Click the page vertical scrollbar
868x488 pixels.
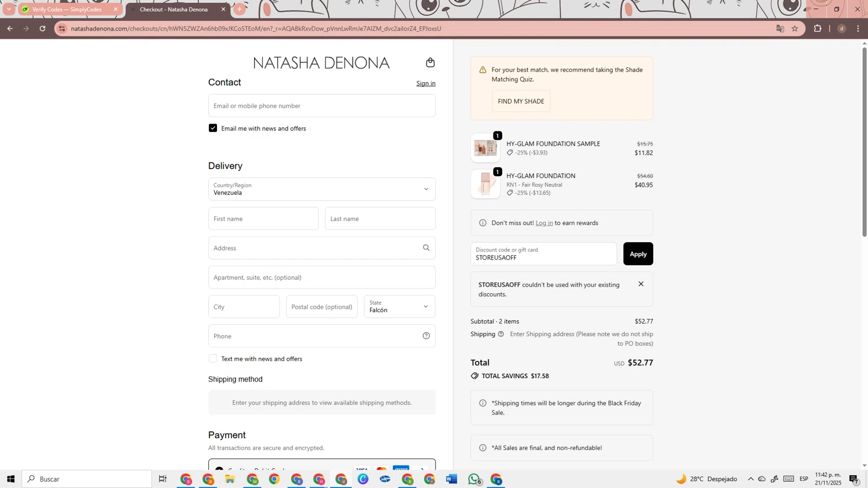865,142
